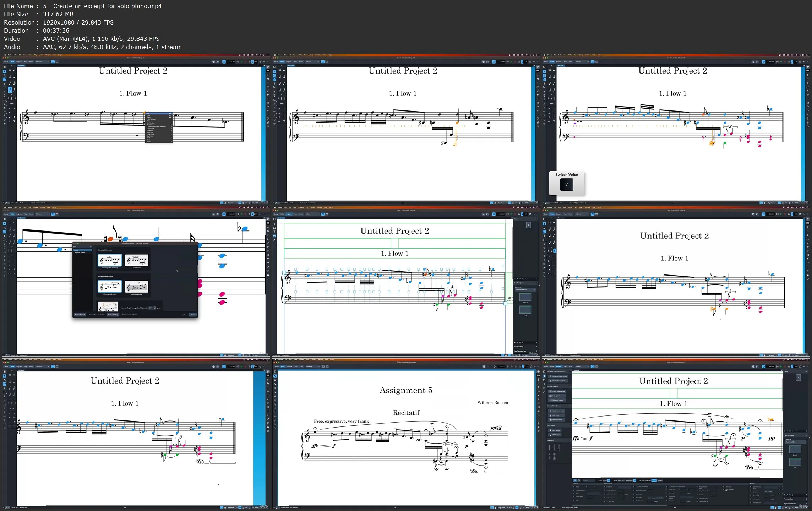The width and height of the screenshot is (812, 511).
Task: Switch to Print mode in the Switch Voice frame
Action: click(x=571, y=62)
